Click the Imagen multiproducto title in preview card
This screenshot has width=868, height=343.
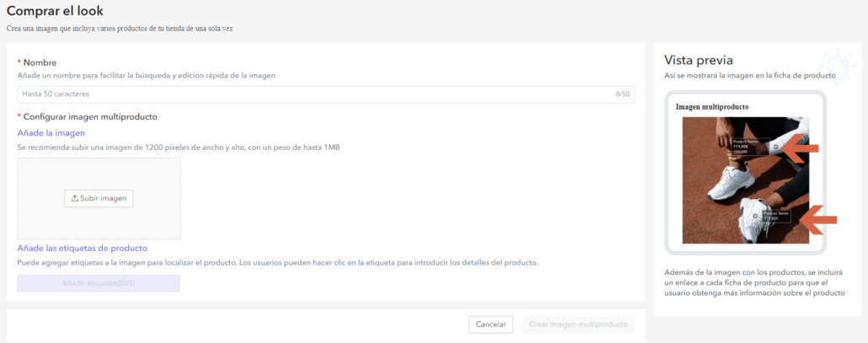712,107
